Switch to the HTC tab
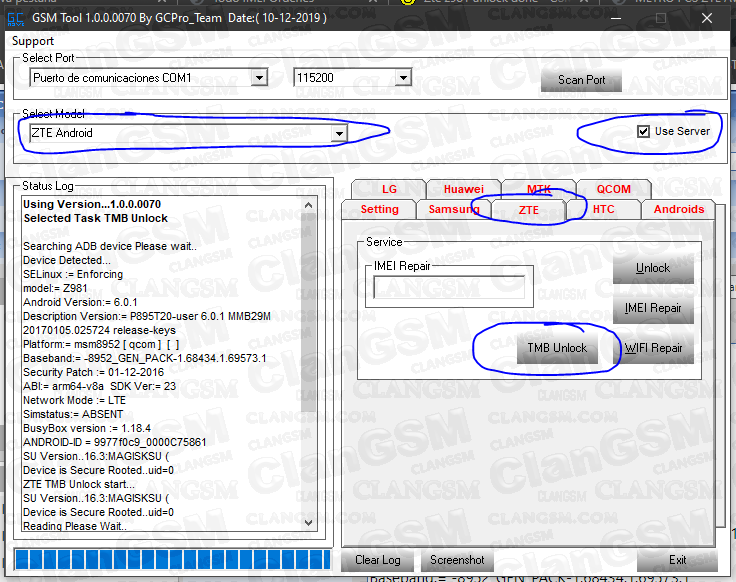Screen dimensions: 736x582 point(604,209)
